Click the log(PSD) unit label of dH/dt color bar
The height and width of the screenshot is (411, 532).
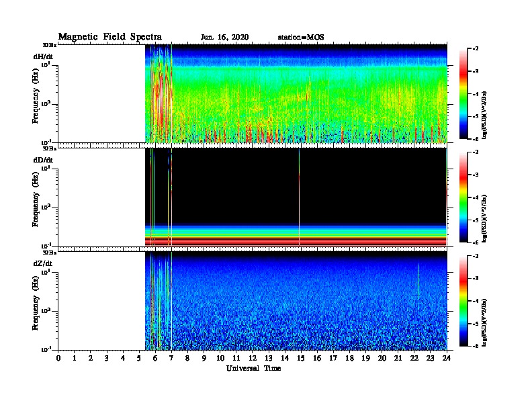coord(484,115)
